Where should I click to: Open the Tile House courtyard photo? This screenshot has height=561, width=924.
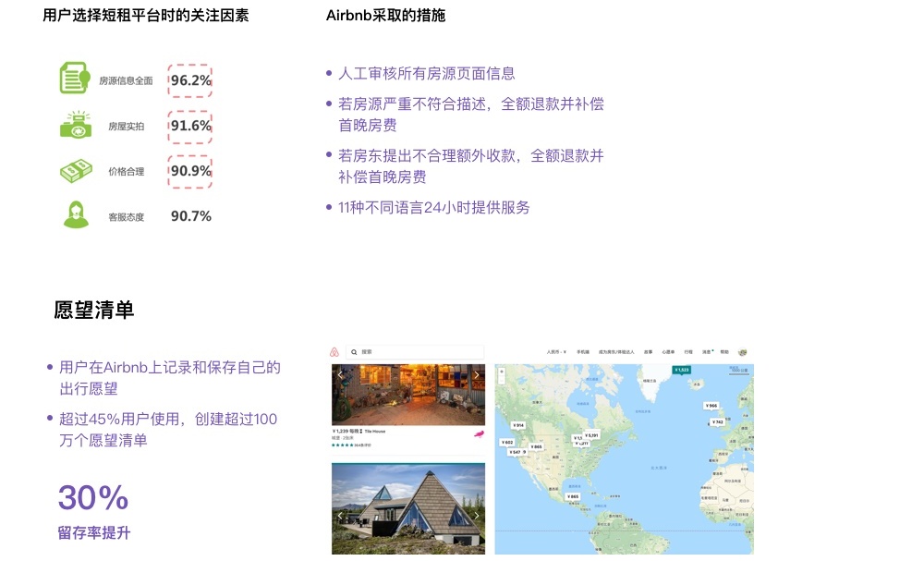(x=408, y=395)
